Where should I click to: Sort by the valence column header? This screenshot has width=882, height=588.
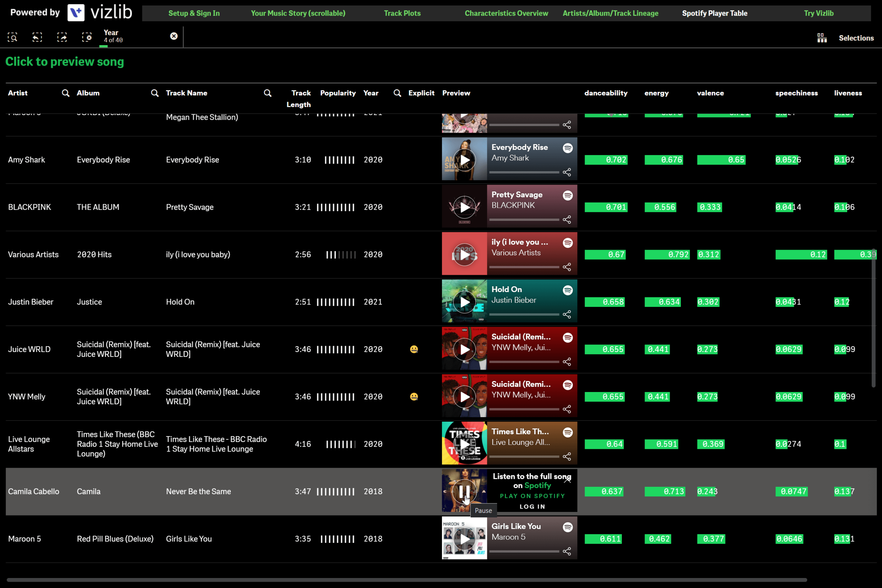point(710,93)
